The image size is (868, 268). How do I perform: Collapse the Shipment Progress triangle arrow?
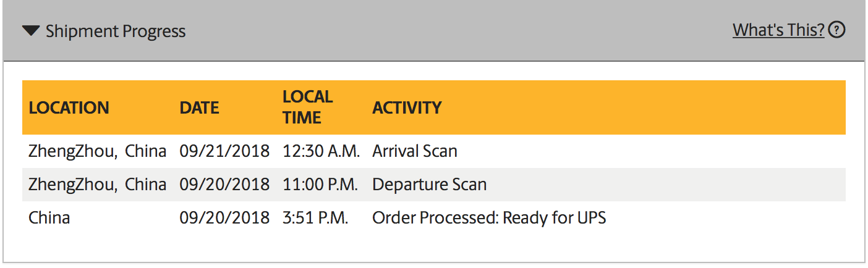point(31,31)
